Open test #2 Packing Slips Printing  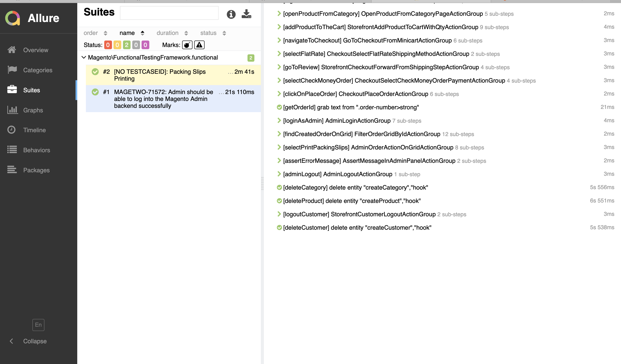[x=173, y=75]
